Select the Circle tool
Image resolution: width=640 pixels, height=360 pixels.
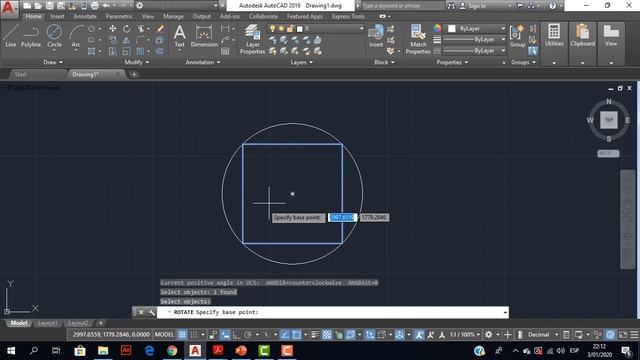[54, 36]
